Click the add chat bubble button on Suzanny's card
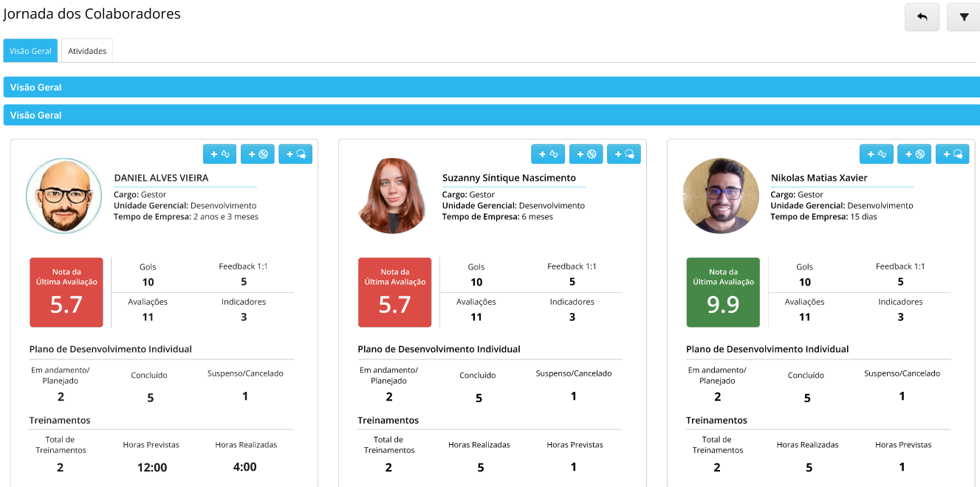The image size is (980, 487). pyautogui.click(x=624, y=154)
